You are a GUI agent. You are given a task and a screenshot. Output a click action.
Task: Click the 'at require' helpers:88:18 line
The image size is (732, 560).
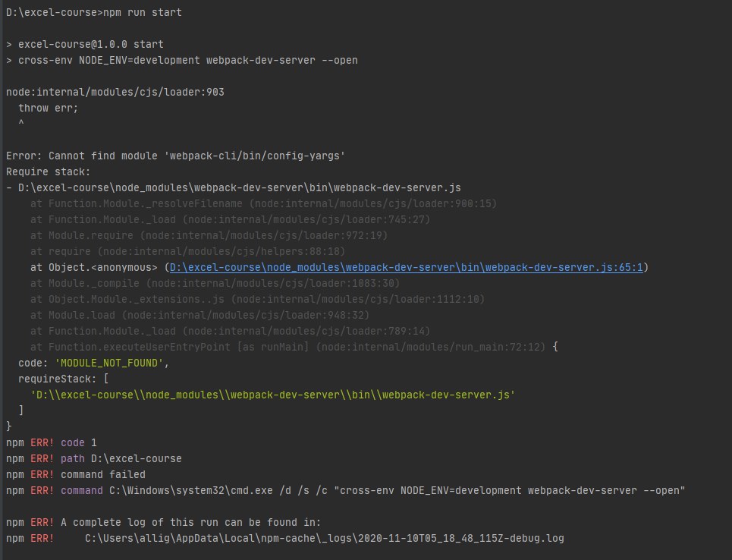(187, 252)
